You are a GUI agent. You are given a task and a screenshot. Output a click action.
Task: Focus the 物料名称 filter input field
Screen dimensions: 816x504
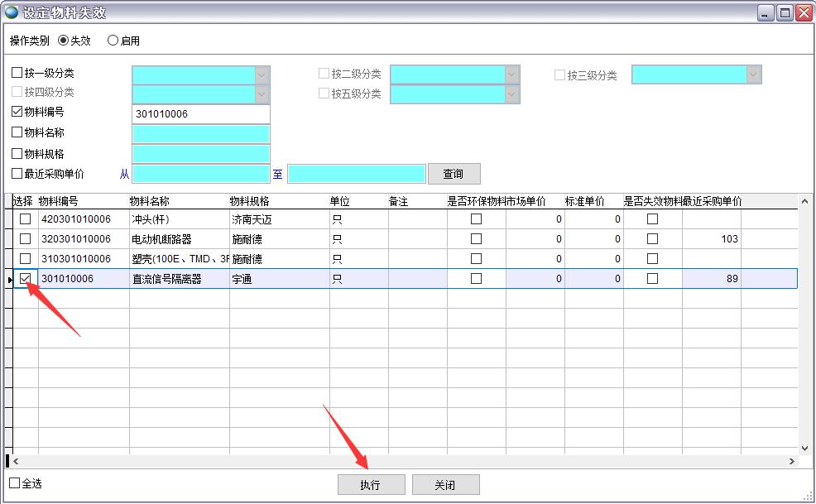201,134
